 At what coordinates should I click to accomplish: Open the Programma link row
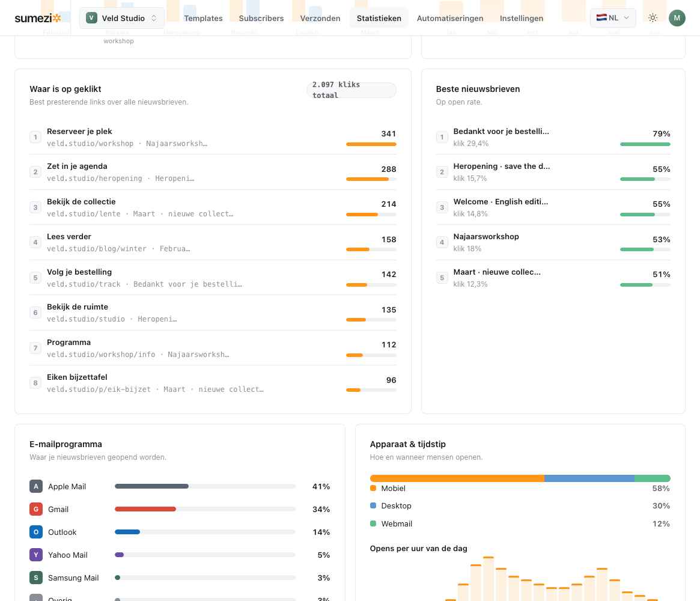point(213,348)
